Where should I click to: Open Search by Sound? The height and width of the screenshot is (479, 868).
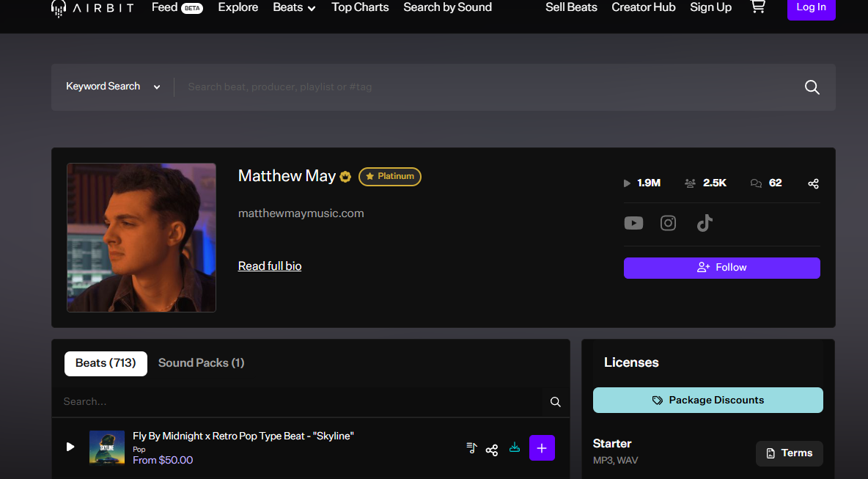click(447, 8)
